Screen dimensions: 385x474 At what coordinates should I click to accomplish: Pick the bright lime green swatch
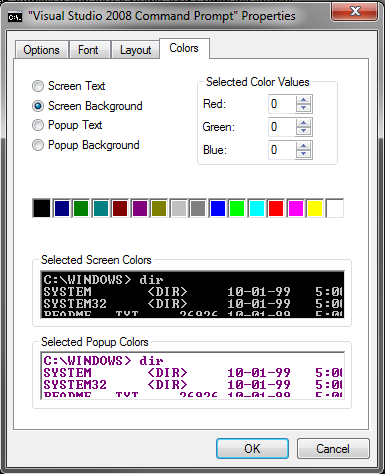click(237, 208)
